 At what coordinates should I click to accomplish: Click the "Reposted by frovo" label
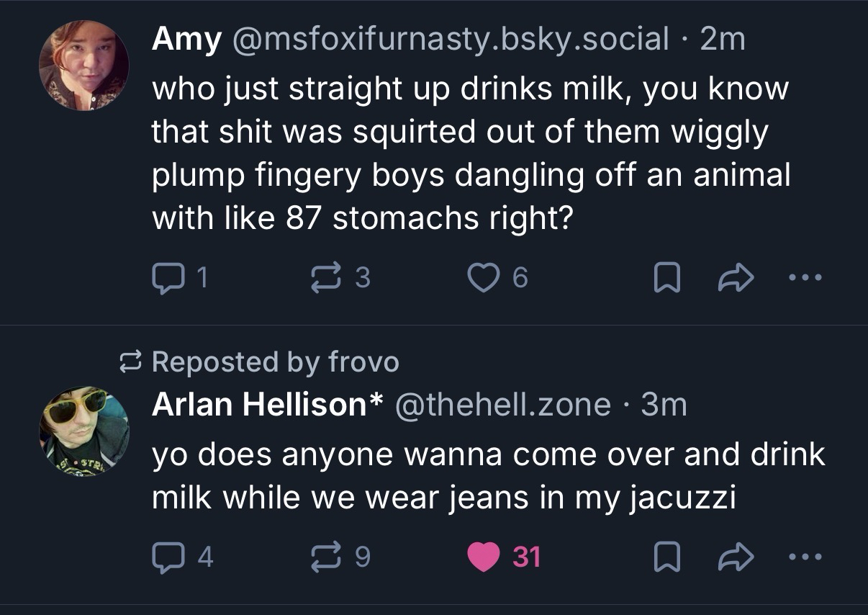pos(274,362)
